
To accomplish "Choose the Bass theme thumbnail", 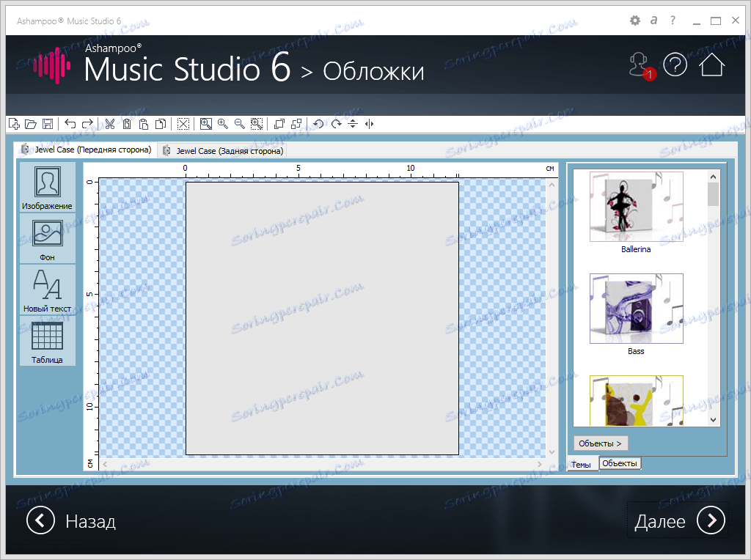I will (x=636, y=309).
